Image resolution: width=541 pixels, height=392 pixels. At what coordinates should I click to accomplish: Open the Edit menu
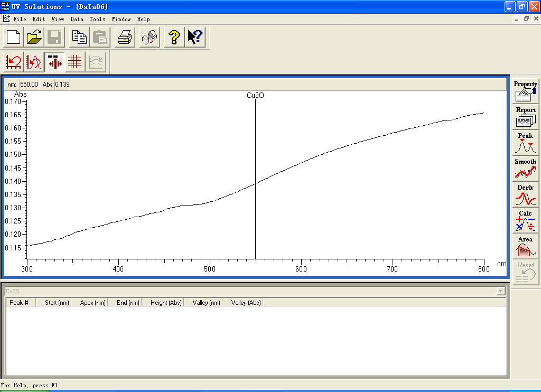(x=39, y=20)
